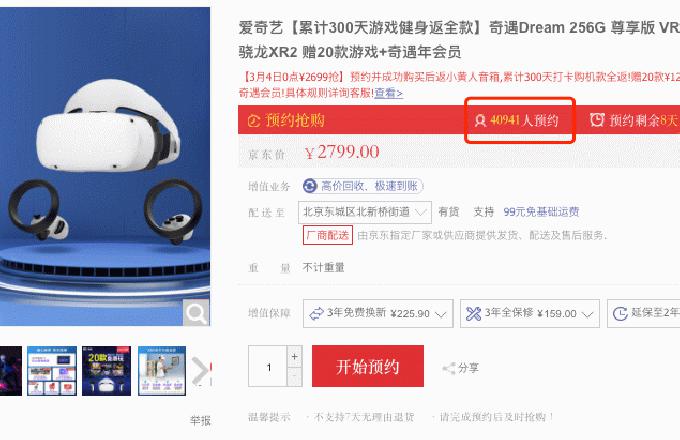Open the 3年全保修 ¥159.00 dropdown

point(530,313)
